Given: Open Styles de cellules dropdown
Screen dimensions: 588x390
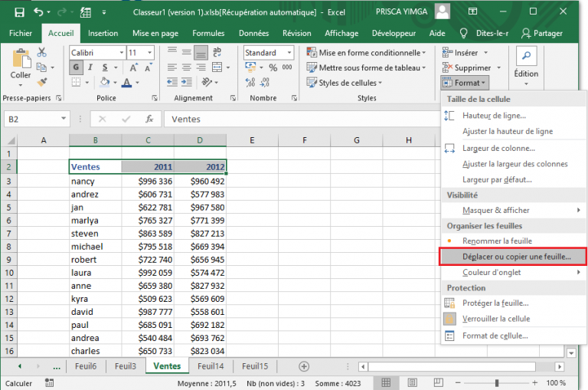Looking at the screenshot, I should coord(345,83).
